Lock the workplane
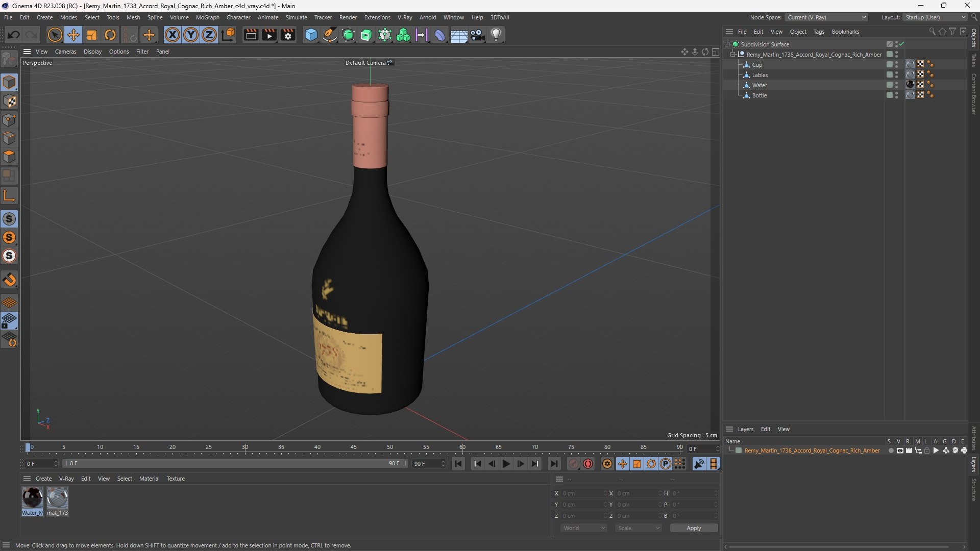 coord(9,321)
